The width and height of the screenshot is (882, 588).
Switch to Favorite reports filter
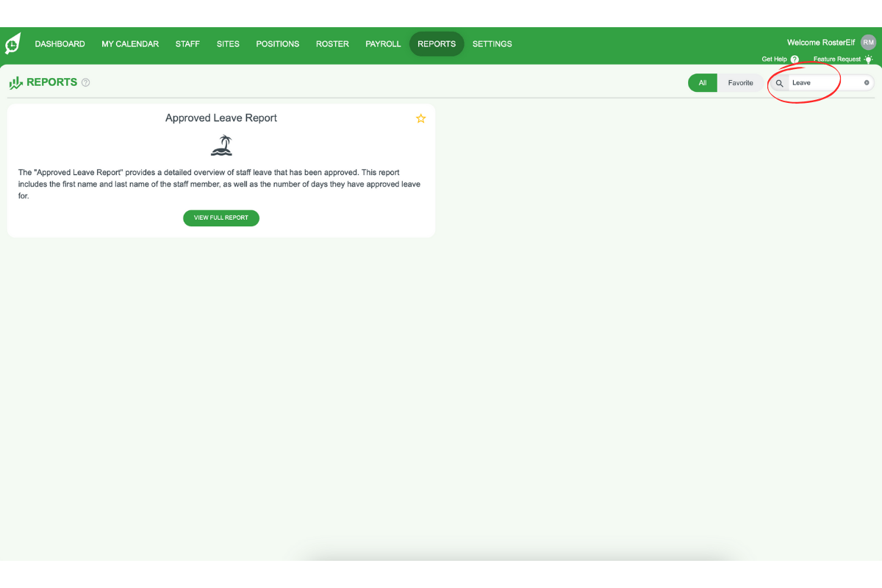(740, 83)
